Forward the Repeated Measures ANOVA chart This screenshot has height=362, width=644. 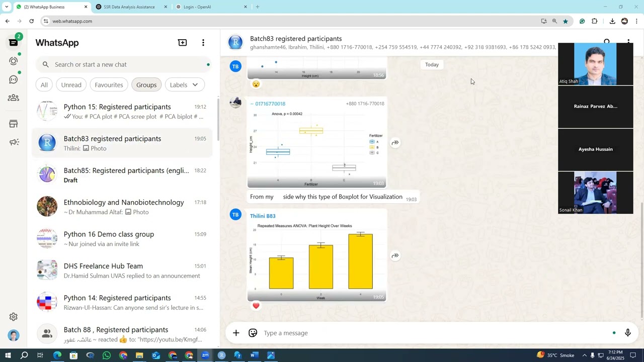(x=395, y=255)
